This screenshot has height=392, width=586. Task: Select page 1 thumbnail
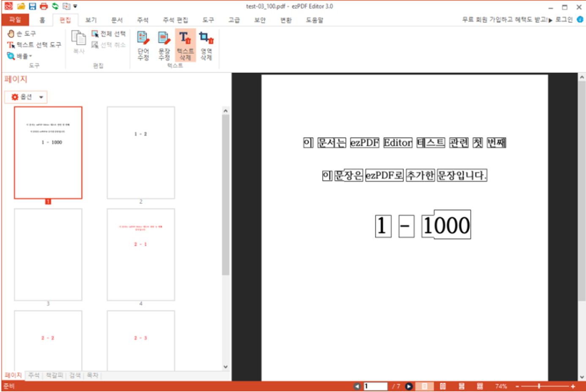coord(48,153)
